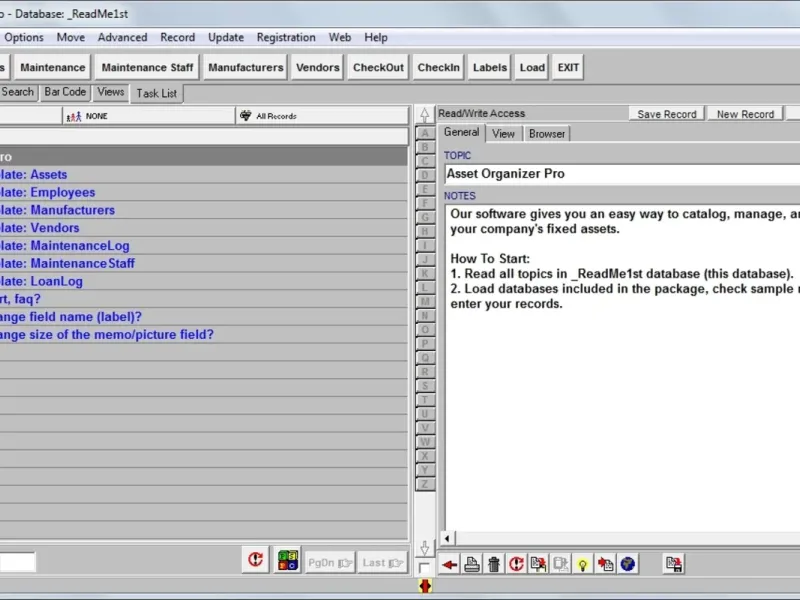
Task: Click the colored squares icon near PgDn
Action: [288, 560]
